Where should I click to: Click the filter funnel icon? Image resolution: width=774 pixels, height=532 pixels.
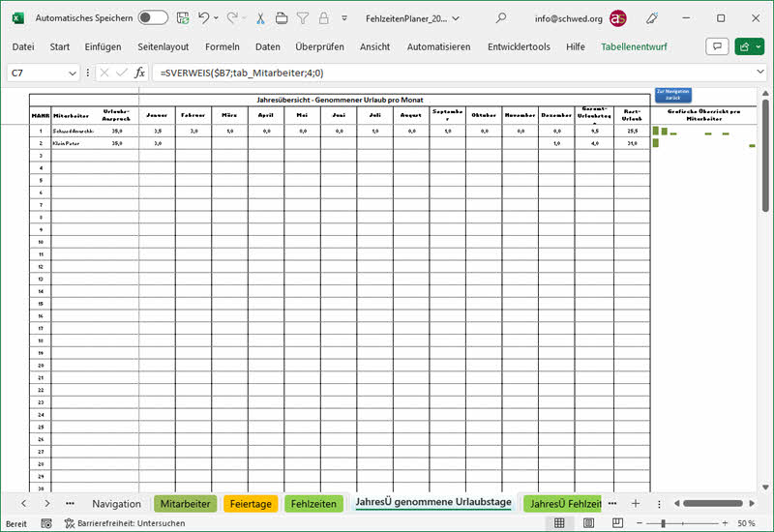[x=303, y=17]
